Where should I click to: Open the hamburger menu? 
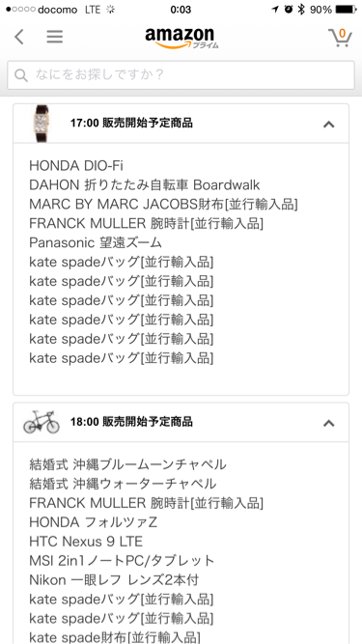55,37
